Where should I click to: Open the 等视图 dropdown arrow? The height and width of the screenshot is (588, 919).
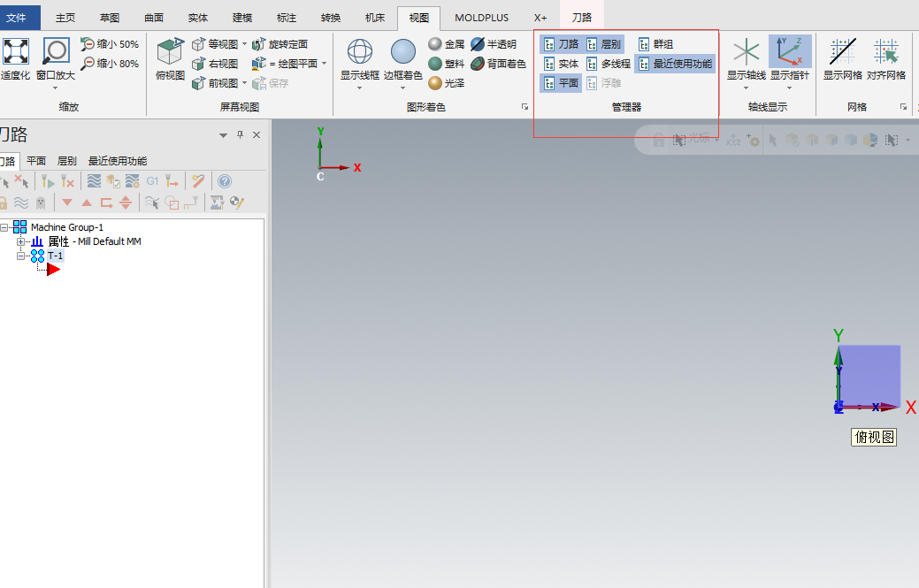[245, 42]
